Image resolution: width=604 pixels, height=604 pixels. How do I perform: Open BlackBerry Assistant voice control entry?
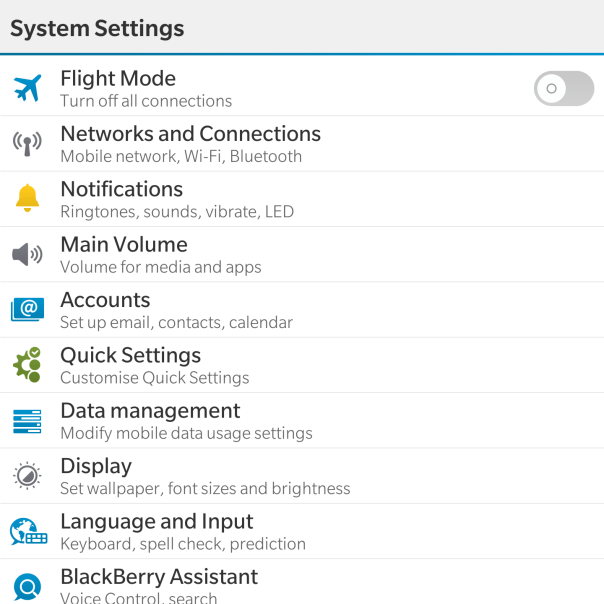pos(158,586)
